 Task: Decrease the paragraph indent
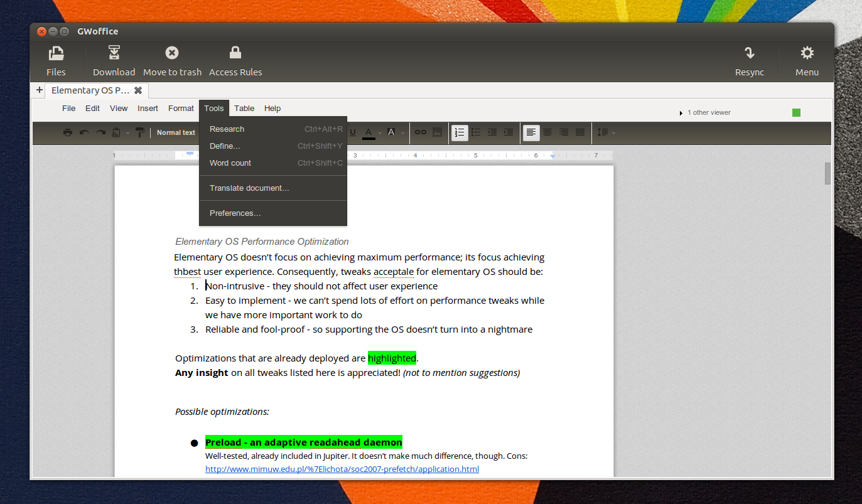point(492,132)
